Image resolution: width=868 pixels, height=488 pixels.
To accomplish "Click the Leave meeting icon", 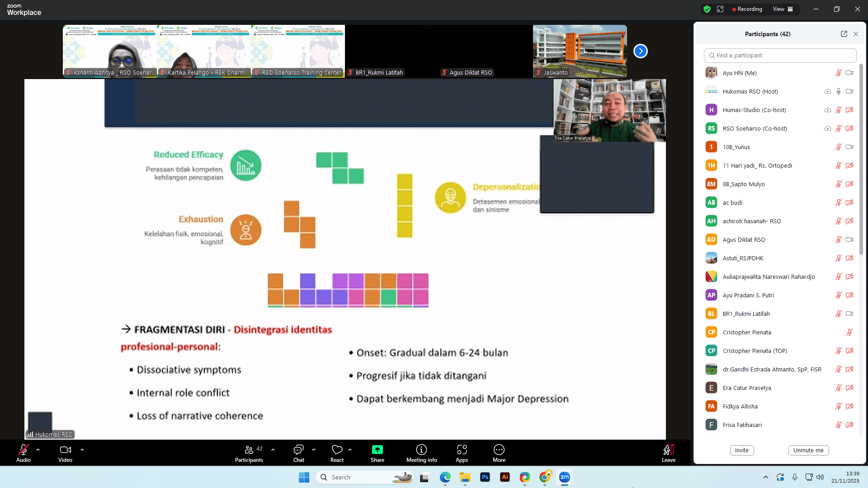I will 668,450.
